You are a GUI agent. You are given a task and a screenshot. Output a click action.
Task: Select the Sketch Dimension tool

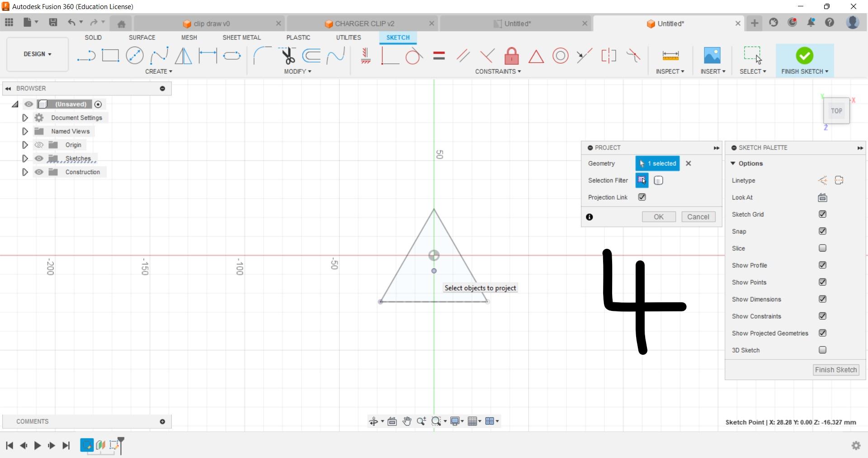[x=671, y=55]
